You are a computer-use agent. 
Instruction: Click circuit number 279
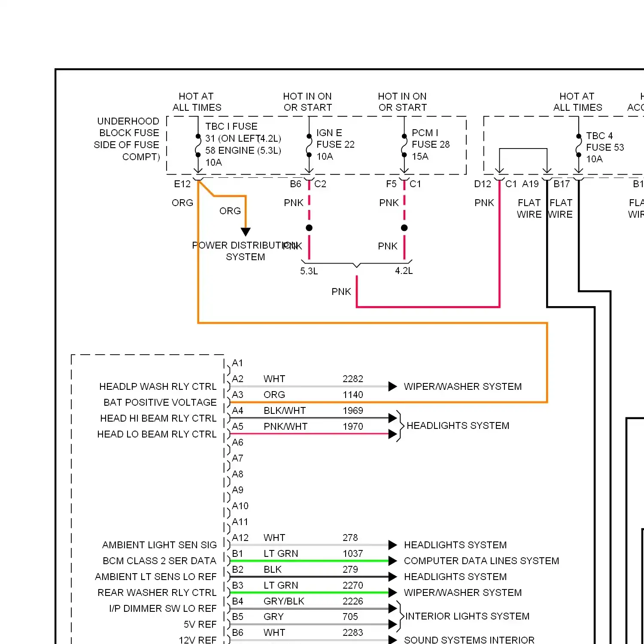[x=350, y=569]
